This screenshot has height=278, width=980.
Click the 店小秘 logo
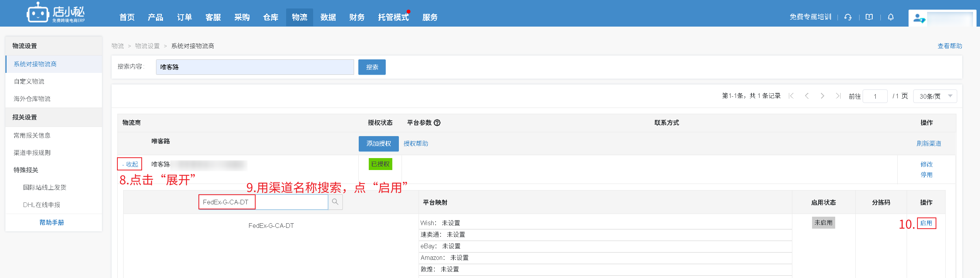[56, 13]
